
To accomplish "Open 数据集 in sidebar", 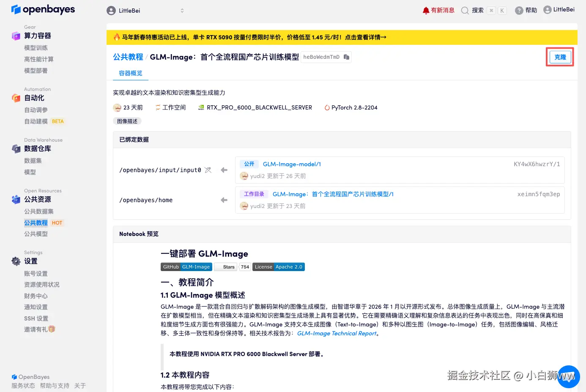I will point(33,161).
